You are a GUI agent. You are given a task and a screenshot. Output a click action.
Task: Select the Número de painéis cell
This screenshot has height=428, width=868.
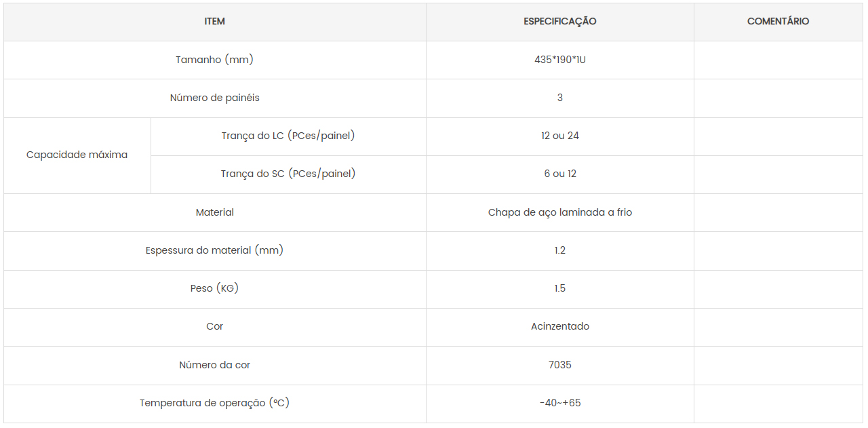click(215, 98)
